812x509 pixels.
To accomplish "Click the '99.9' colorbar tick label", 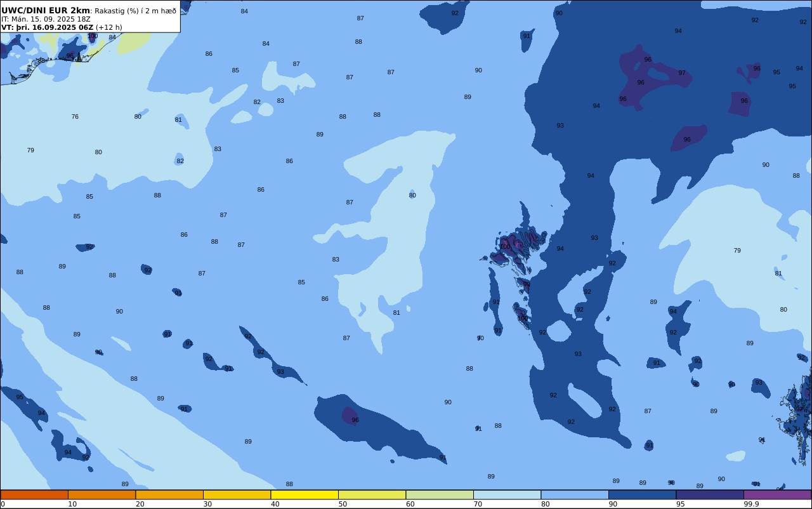I will (x=752, y=504).
